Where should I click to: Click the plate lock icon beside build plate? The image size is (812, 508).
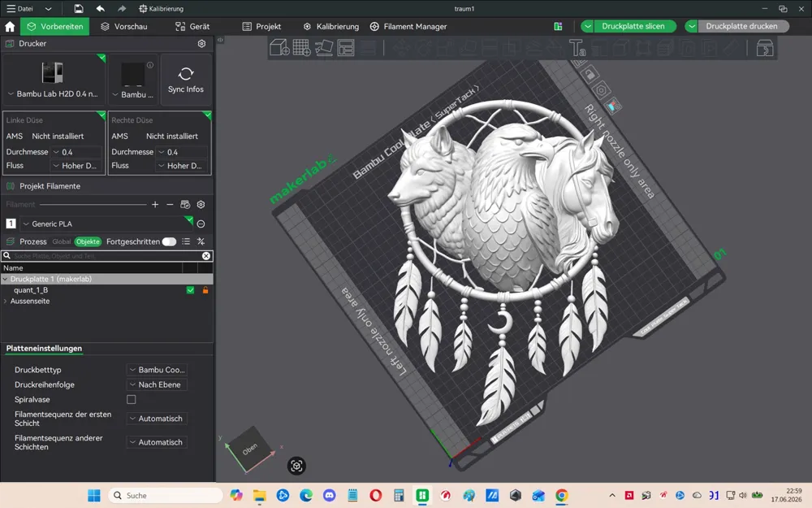coord(590,75)
